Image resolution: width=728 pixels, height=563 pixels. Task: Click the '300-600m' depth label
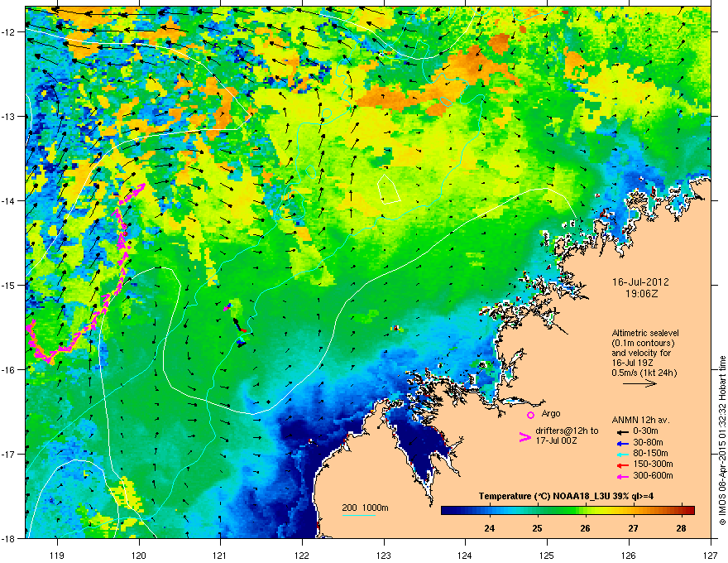(x=653, y=475)
